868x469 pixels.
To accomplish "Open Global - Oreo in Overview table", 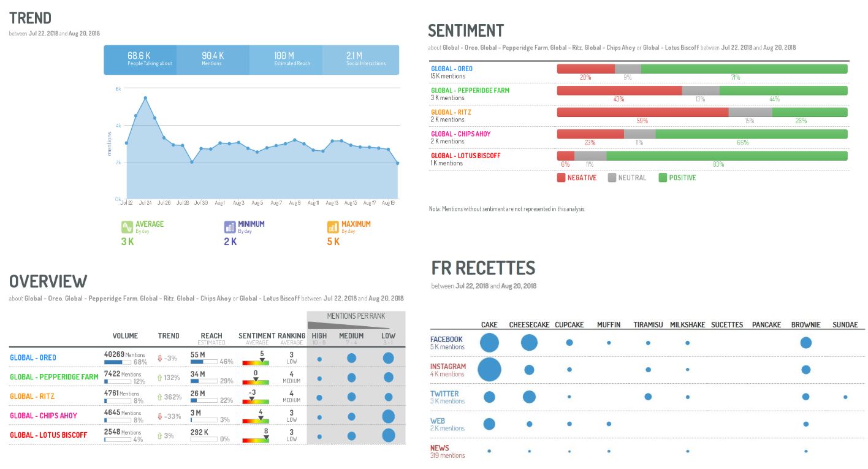I will 33,357.
